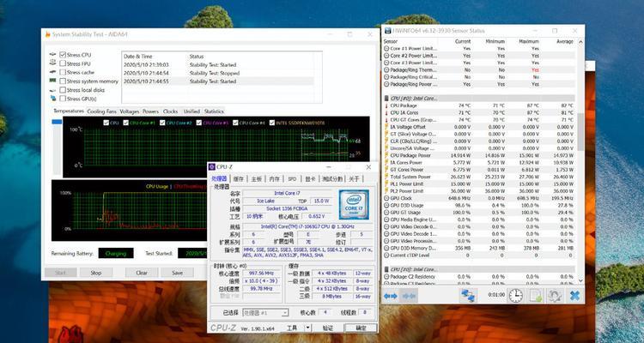Select the 'Stability Test: Stopped' log row
Image resolution: width=644 pixels, height=343 pixels.
pos(218,73)
